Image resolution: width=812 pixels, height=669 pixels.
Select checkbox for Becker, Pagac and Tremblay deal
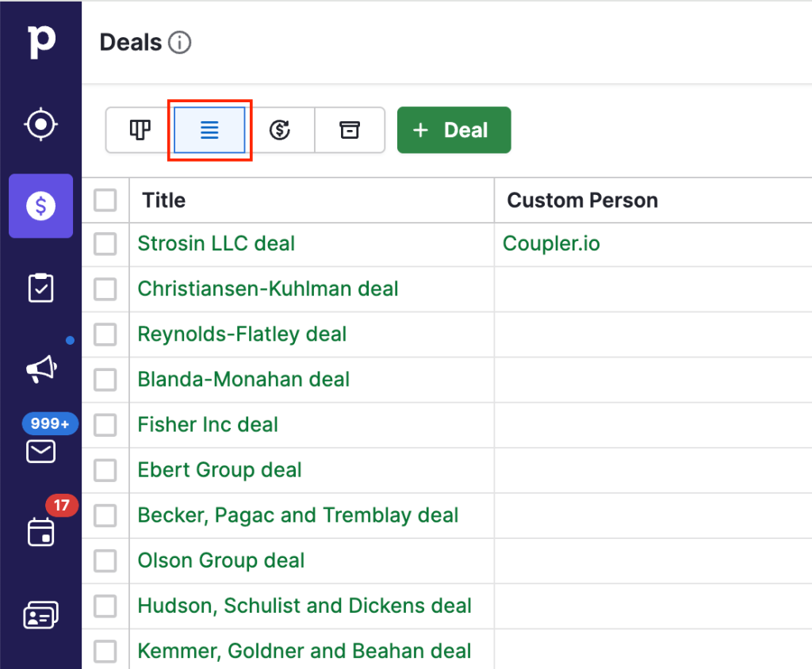pyautogui.click(x=105, y=516)
